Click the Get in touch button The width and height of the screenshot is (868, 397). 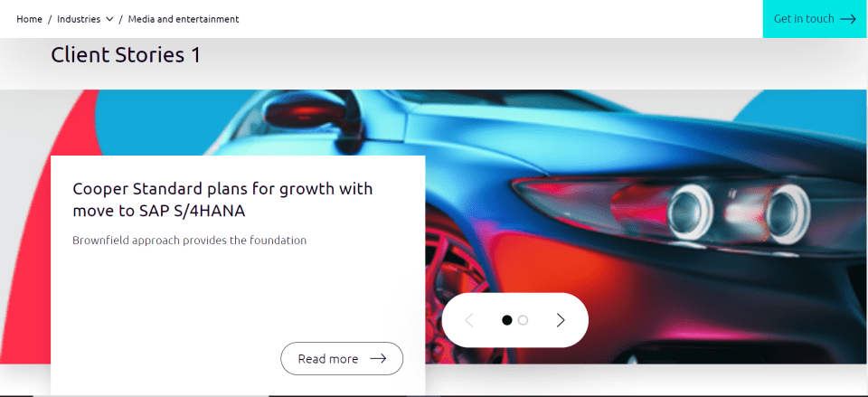coord(815,19)
